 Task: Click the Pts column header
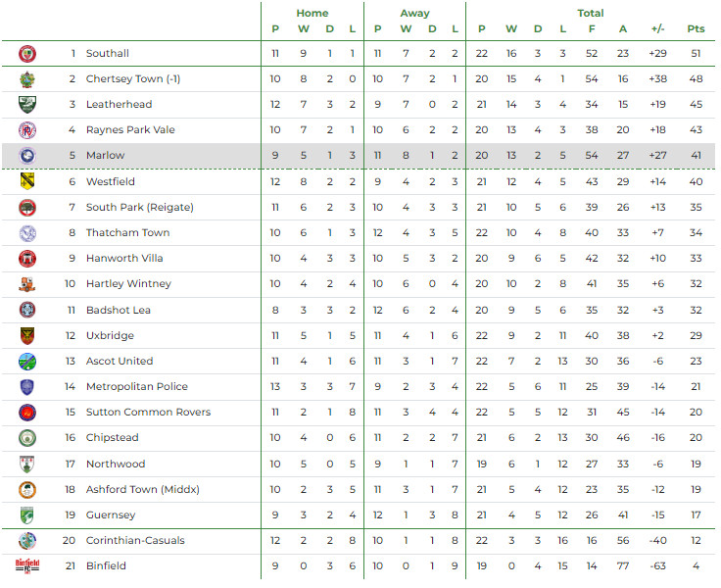coord(696,29)
